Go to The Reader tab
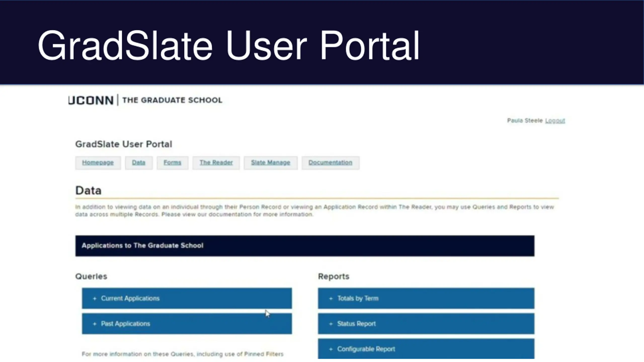Screen dimensions: 644x362 [216, 163]
